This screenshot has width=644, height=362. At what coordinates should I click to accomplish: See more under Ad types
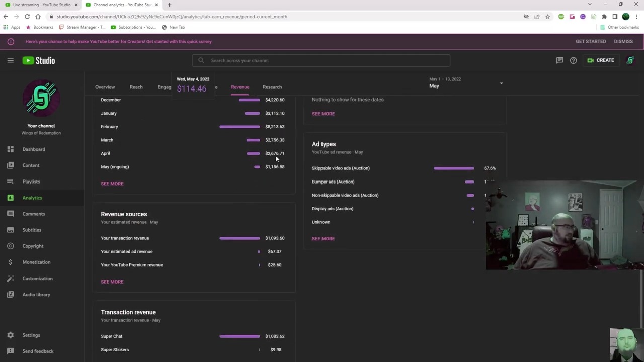point(323,239)
